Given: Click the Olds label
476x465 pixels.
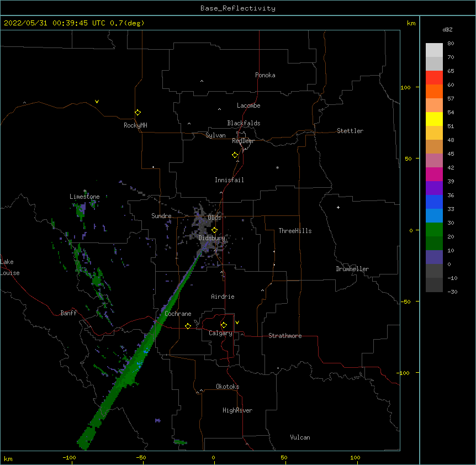Looking at the screenshot, I should pos(214,218).
